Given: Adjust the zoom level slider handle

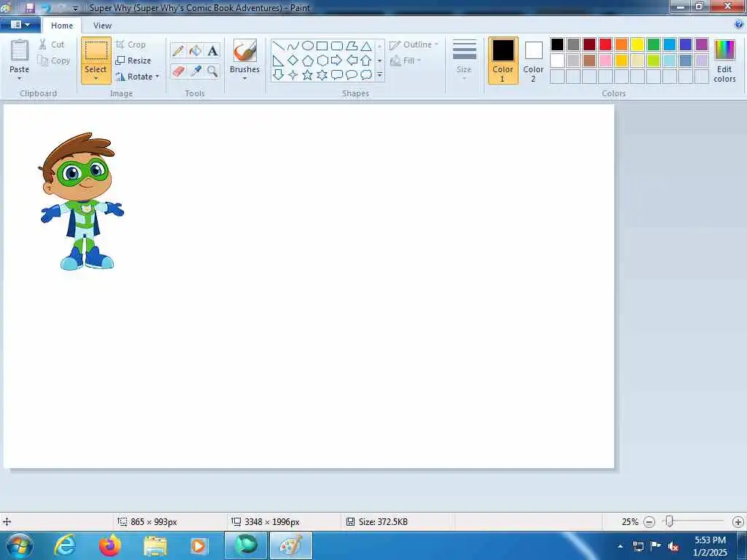Looking at the screenshot, I should pos(670,521).
